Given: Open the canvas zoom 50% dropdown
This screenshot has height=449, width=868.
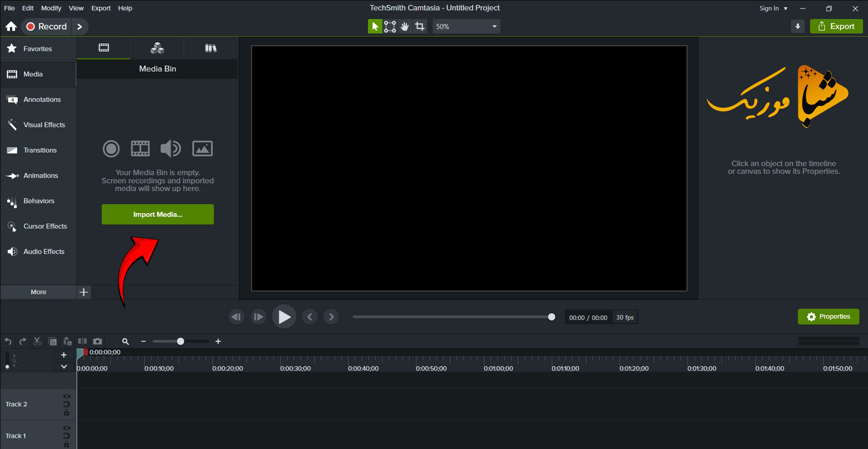Looking at the screenshot, I should click(x=466, y=26).
